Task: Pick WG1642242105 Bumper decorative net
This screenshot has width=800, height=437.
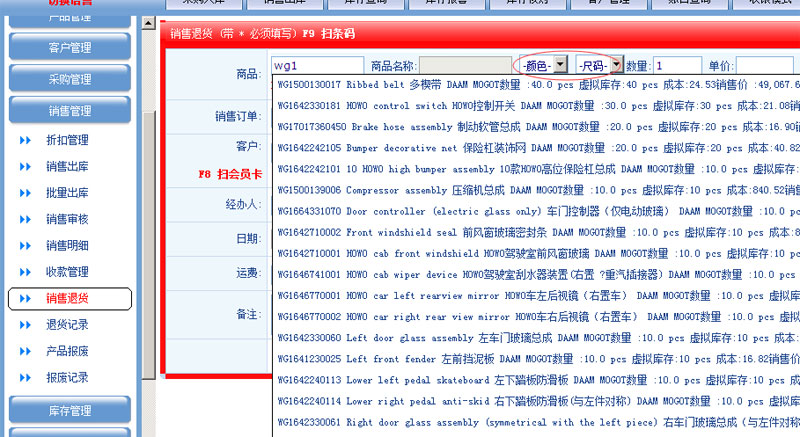Action: (536, 148)
